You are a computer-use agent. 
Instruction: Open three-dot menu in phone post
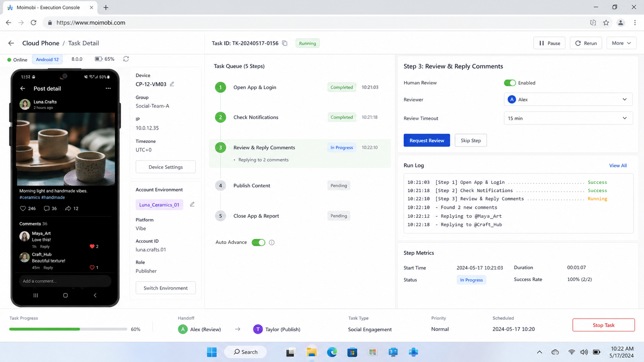click(x=108, y=88)
